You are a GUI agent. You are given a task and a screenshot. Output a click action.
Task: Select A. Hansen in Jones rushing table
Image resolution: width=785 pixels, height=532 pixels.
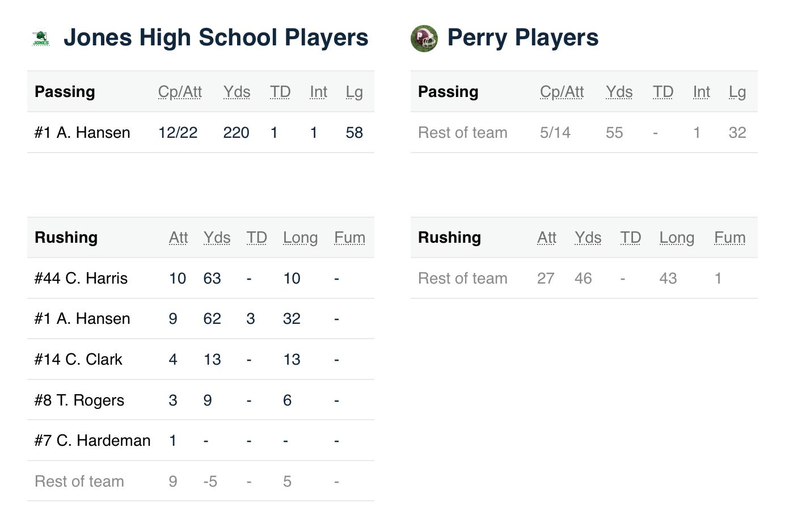coord(82,319)
